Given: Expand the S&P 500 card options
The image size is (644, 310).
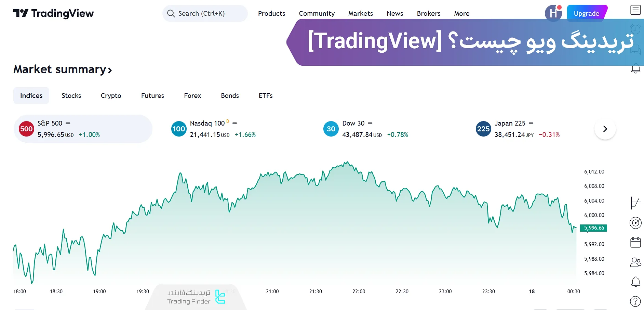Looking at the screenshot, I should (67, 123).
